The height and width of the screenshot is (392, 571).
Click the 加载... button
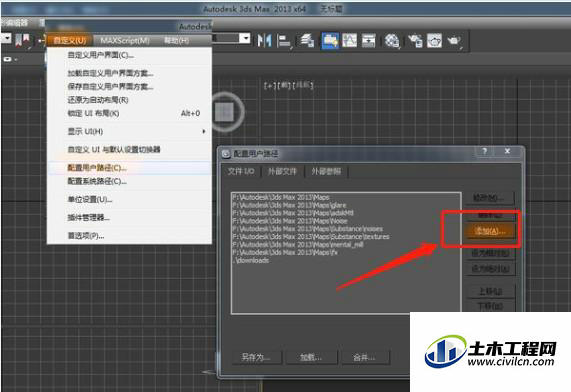[x=311, y=357]
